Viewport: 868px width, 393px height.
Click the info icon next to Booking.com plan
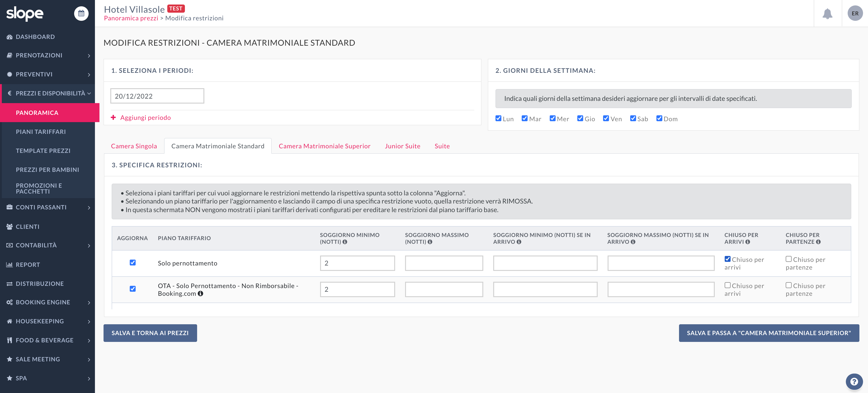[200, 294]
